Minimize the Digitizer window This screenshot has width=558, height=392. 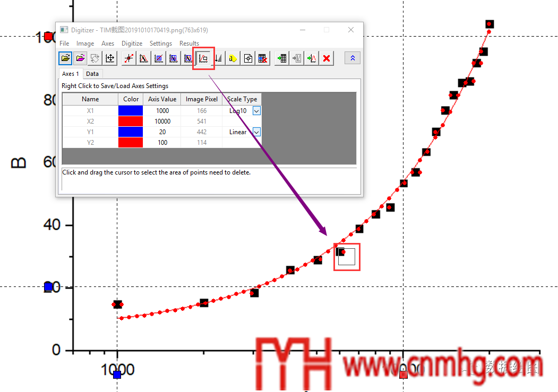click(x=303, y=30)
